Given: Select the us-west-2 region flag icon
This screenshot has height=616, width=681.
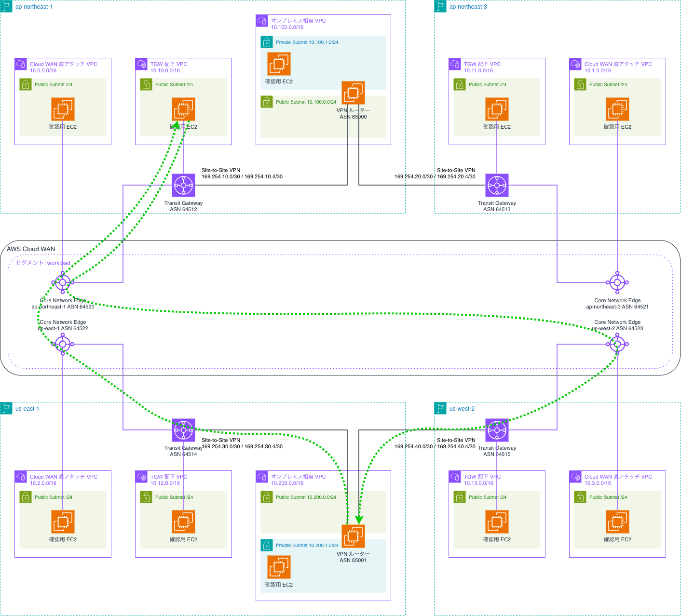Looking at the screenshot, I should pyautogui.click(x=440, y=408).
